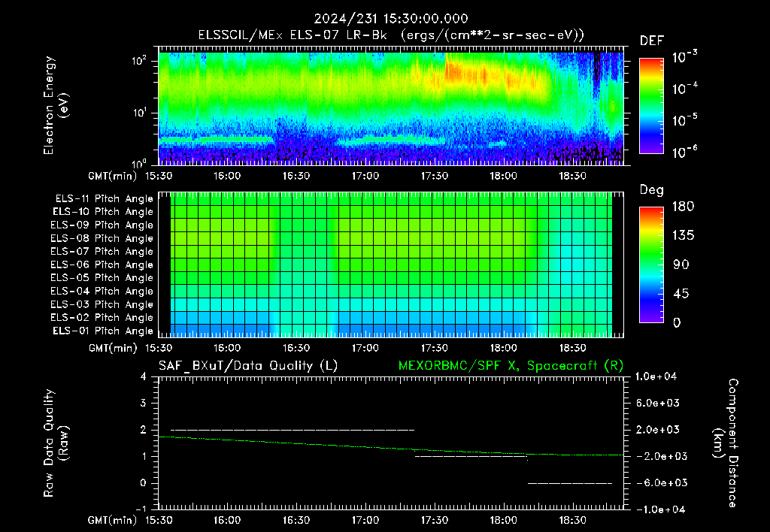Click 17:00 tick label under the pitch angle panel
This screenshot has height=532, width=770.
click(x=365, y=348)
